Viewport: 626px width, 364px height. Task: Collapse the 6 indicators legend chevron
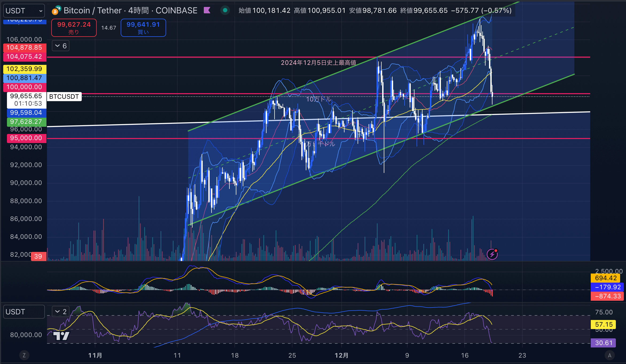[x=61, y=46]
